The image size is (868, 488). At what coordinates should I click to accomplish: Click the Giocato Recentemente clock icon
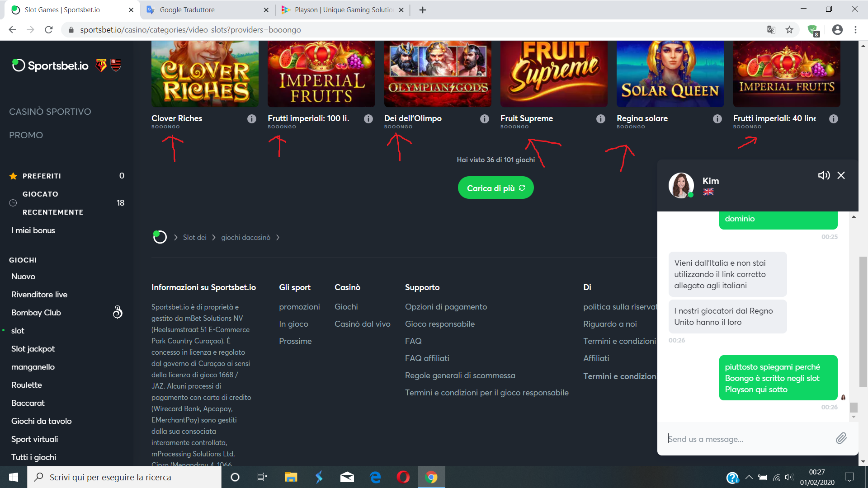coord(13,203)
